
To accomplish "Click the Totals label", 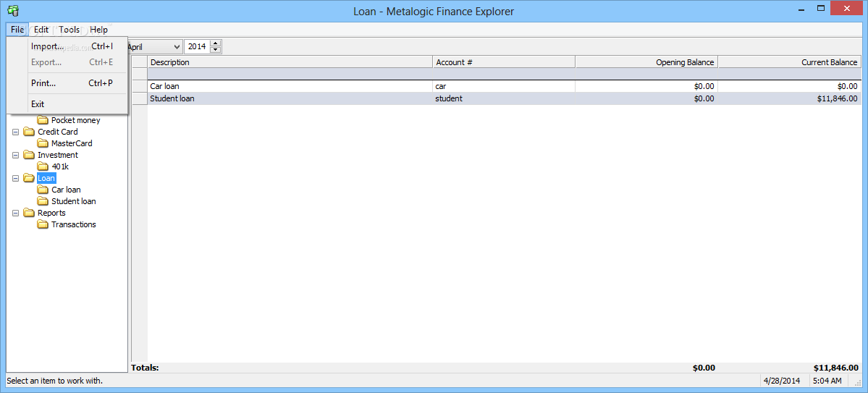I will pos(145,368).
